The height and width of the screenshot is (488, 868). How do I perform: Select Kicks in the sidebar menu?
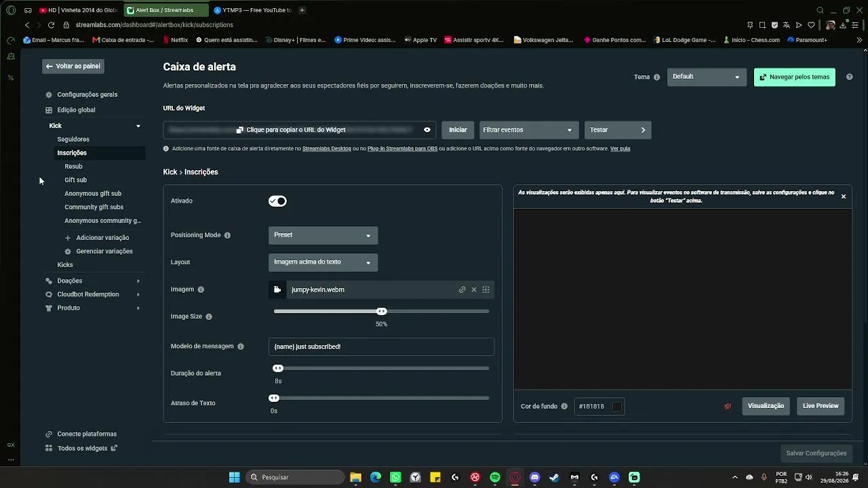coord(65,265)
